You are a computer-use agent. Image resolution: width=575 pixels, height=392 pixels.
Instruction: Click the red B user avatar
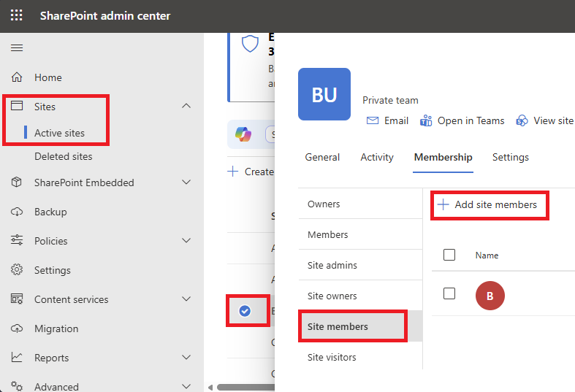coord(490,296)
